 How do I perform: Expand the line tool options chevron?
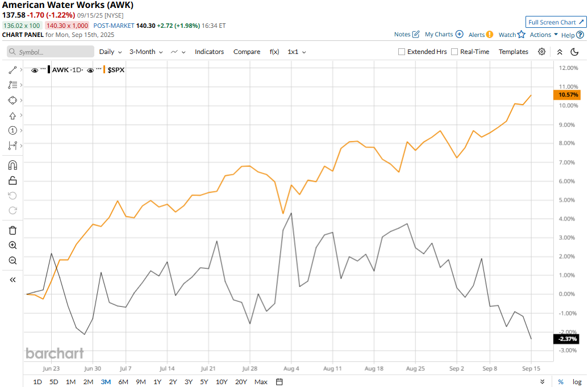(x=22, y=70)
